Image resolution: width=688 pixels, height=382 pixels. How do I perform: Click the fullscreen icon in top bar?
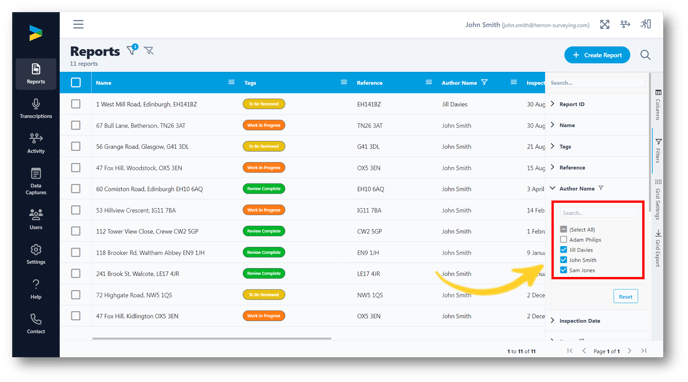[x=605, y=25]
